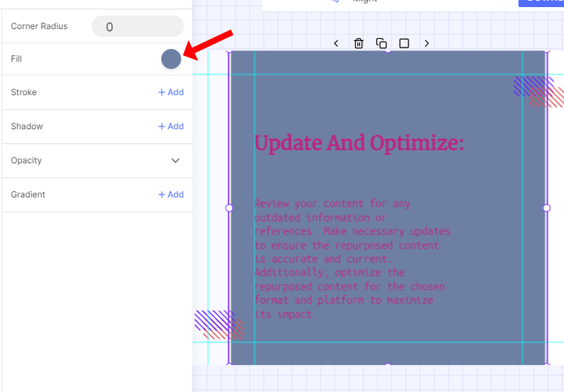The width and height of the screenshot is (564, 392).
Task: Open the Fill color swatch
Action: (x=171, y=59)
